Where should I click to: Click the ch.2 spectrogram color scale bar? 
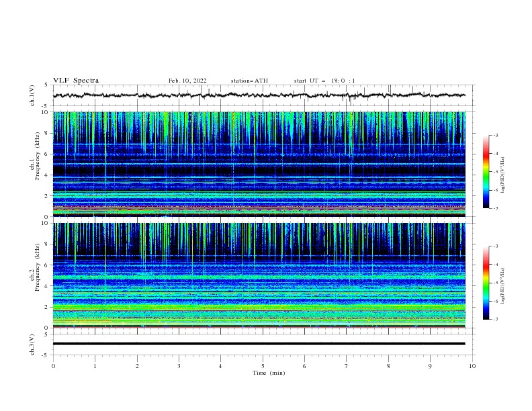click(486, 283)
